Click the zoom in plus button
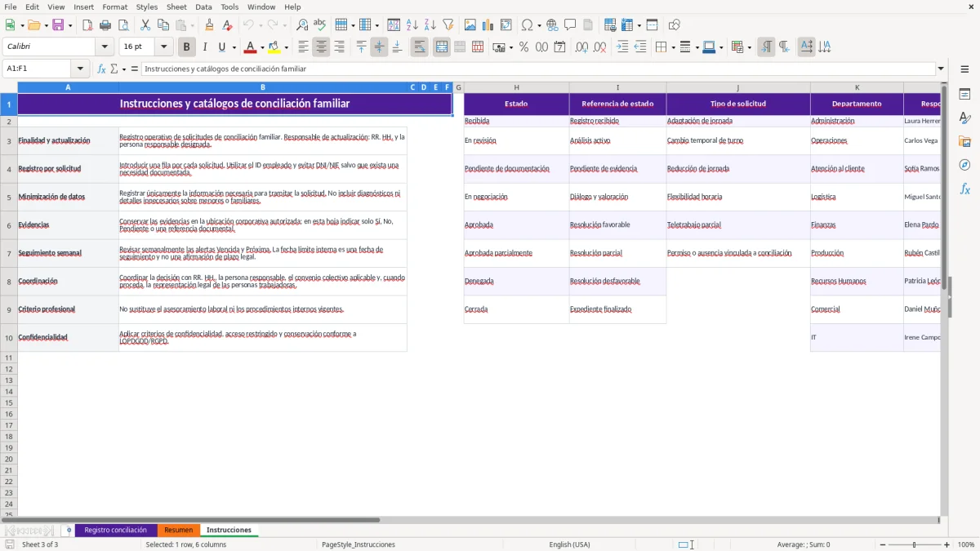980x551 pixels. click(x=947, y=544)
